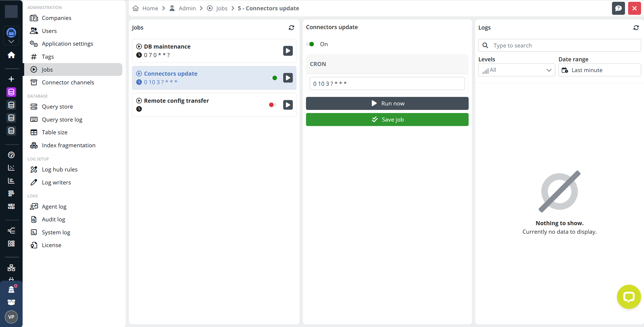
Task: Click the plus add icon in sidebar
Action: click(11, 79)
